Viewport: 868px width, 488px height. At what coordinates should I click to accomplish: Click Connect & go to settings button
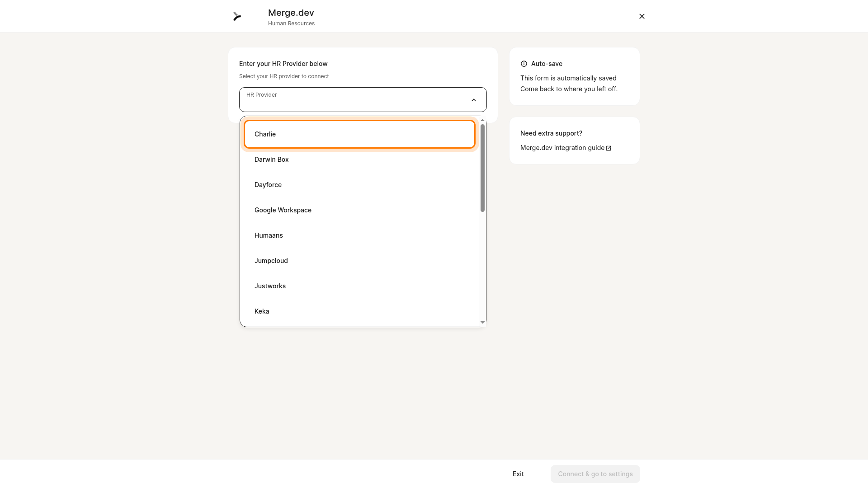tap(595, 474)
